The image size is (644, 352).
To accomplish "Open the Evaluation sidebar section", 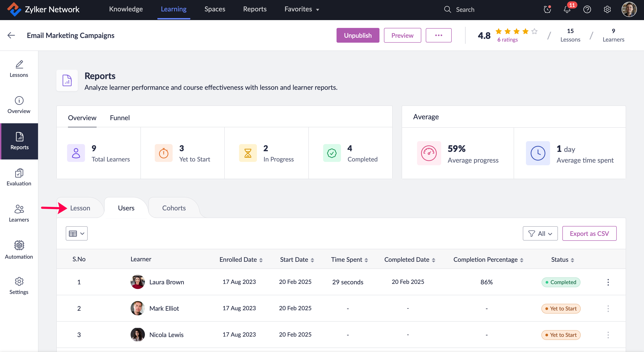I will click(19, 177).
